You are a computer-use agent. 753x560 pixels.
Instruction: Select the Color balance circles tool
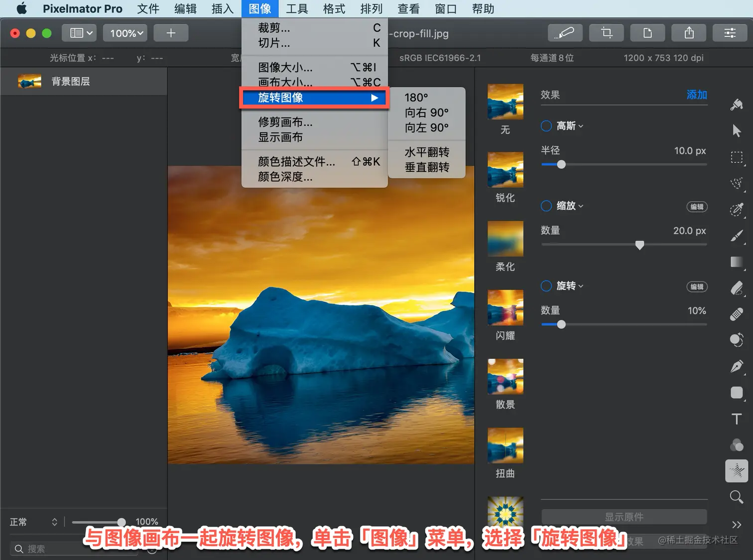pos(737,445)
